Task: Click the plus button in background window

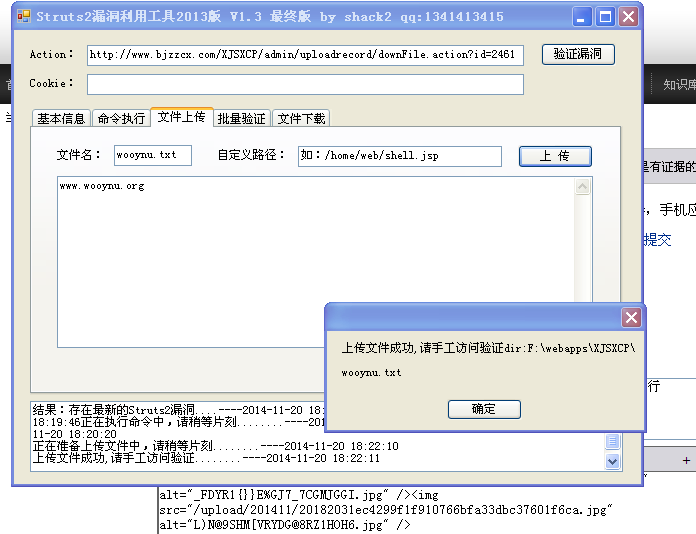Action: tap(686, 461)
